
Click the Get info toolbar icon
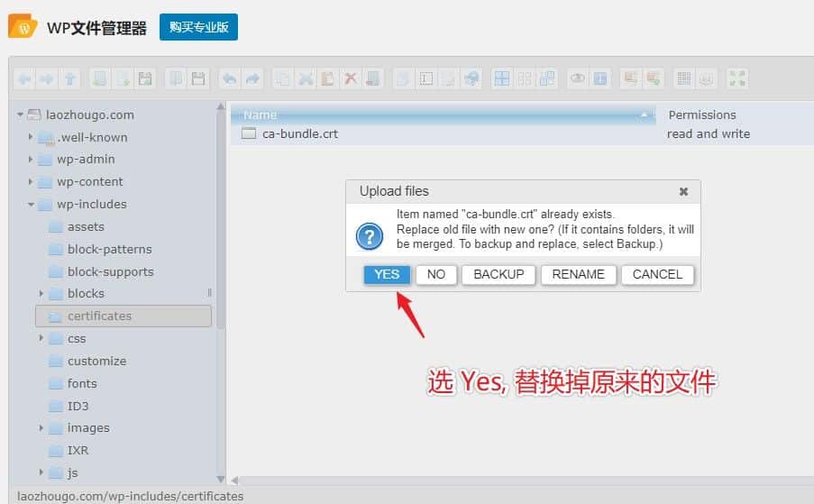point(600,79)
